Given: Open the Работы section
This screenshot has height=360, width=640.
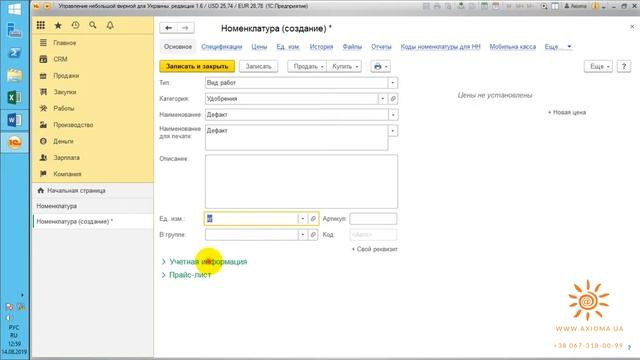Looking at the screenshot, I should pos(64,108).
